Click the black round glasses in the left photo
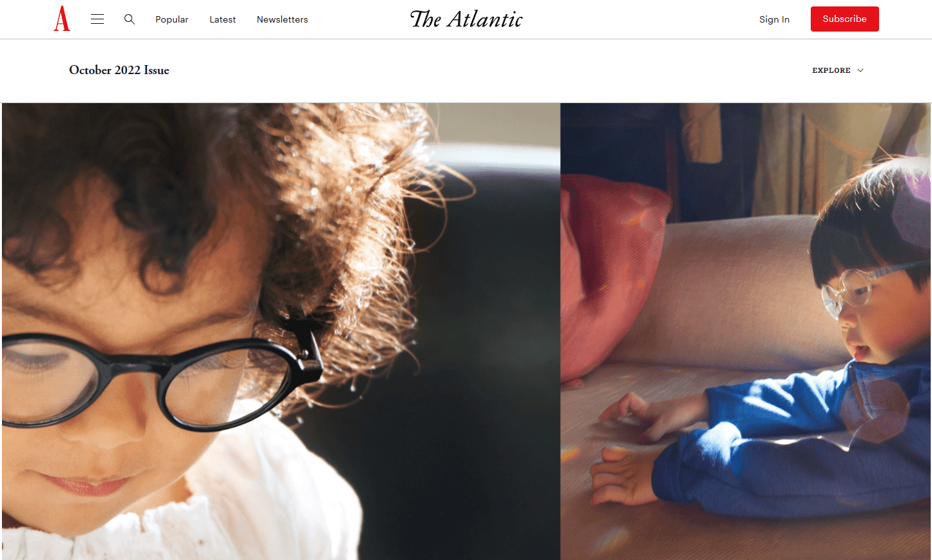Screen dimensions: 932x560 click(161, 377)
